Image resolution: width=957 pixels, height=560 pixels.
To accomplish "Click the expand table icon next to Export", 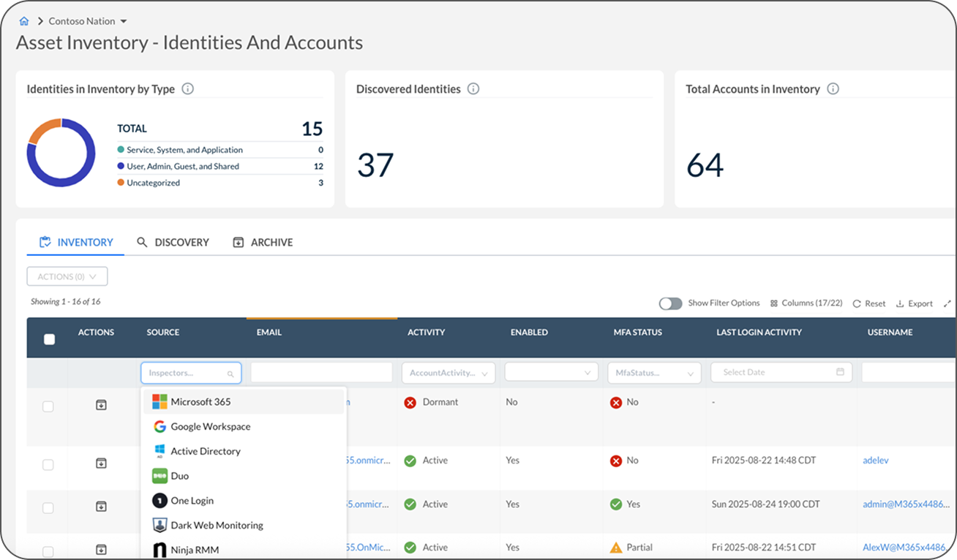I will (947, 303).
